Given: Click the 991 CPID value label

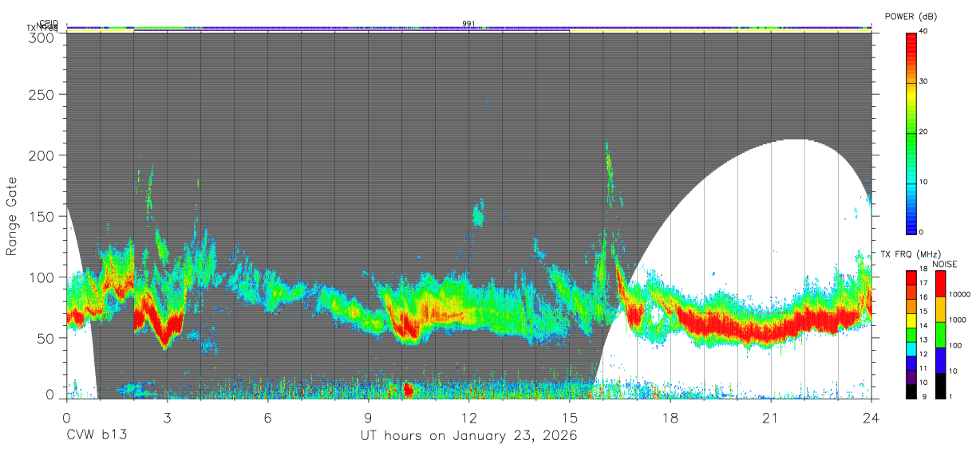Looking at the screenshot, I should pos(468,23).
